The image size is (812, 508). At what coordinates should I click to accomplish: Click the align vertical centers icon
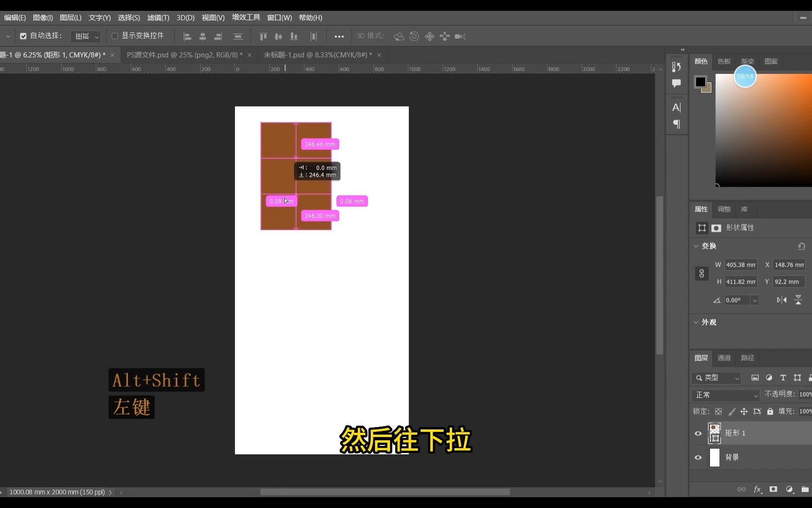tap(278, 36)
